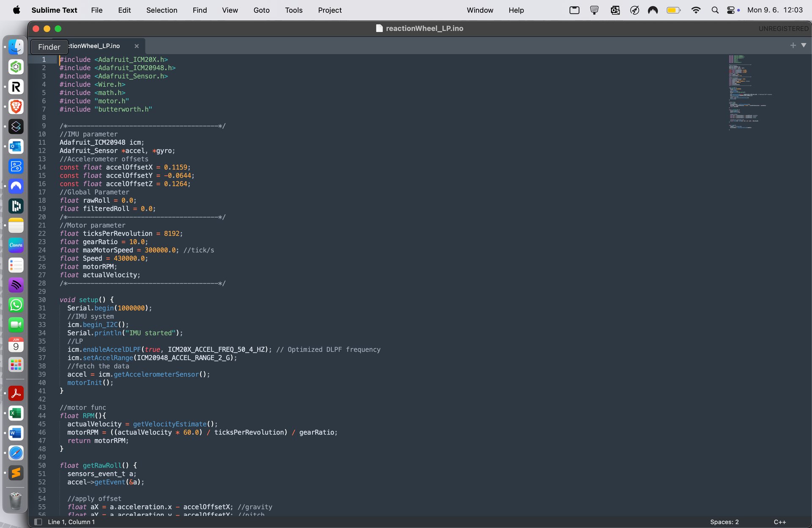Screen dimensions: 812x528
Task: Open Microsoft Excel in the dock
Action: [x=16, y=413]
